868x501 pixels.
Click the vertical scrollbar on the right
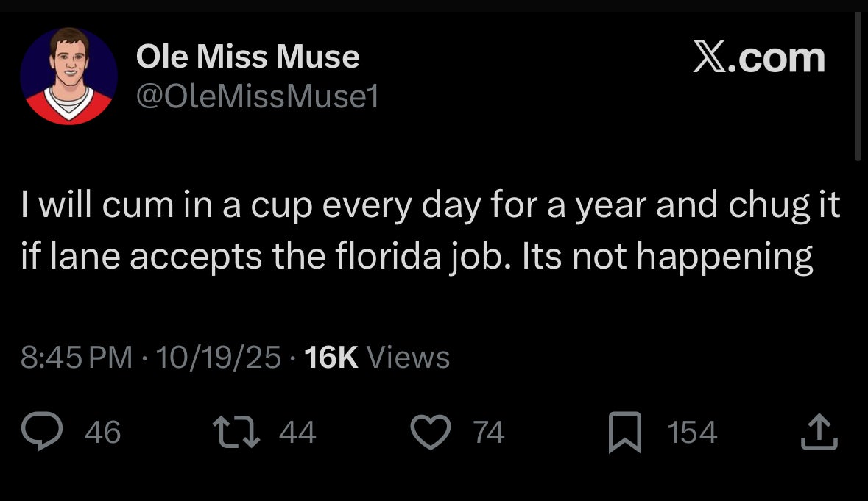(x=858, y=88)
